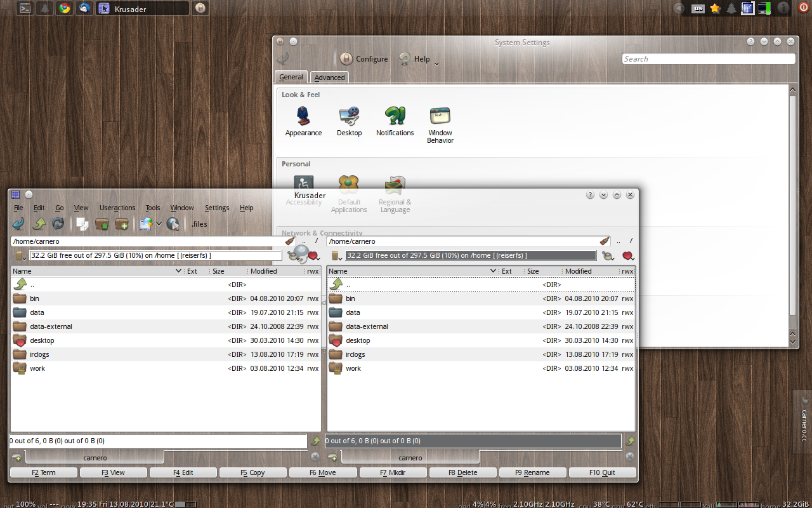This screenshot has height=508, width=812.
Task: Clear the left panel path field with brush icon
Action: [290, 241]
